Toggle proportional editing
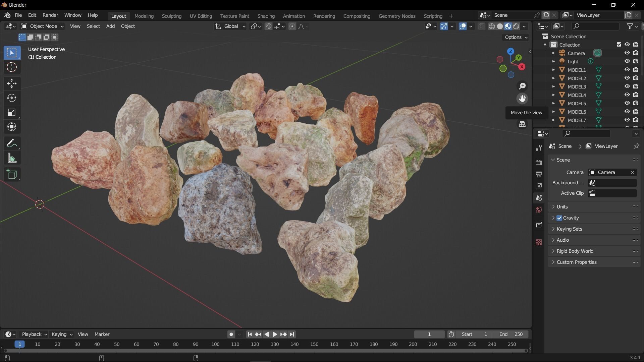 click(x=292, y=26)
